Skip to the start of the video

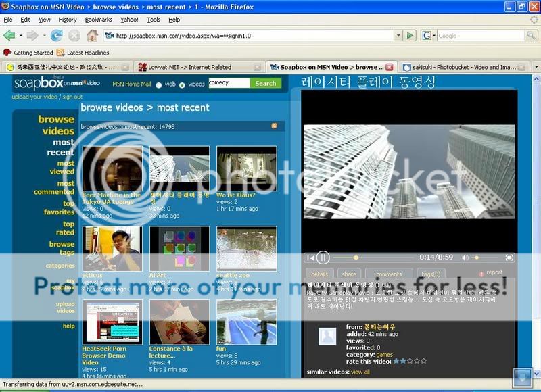point(310,258)
